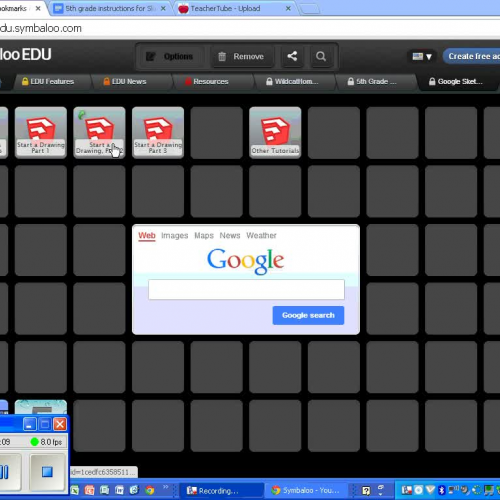Viewport: 500px width, 500px height.
Task: Click the browser address bar
Action: tap(250, 28)
